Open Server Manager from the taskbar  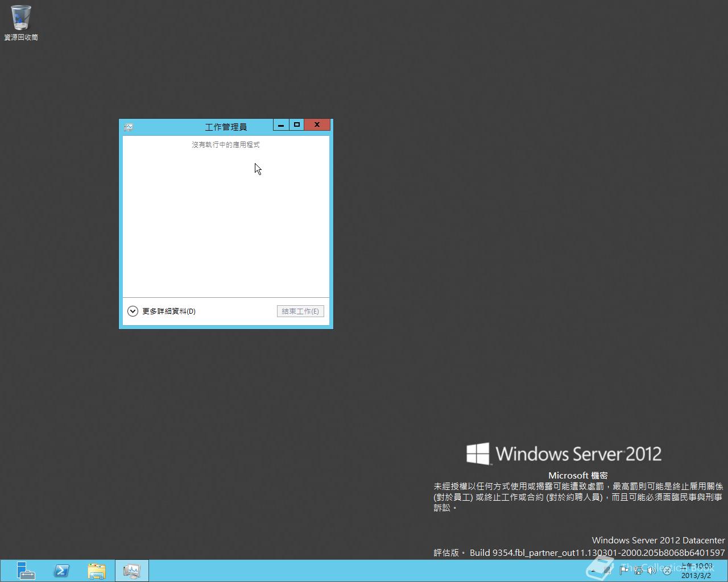click(x=26, y=571)
